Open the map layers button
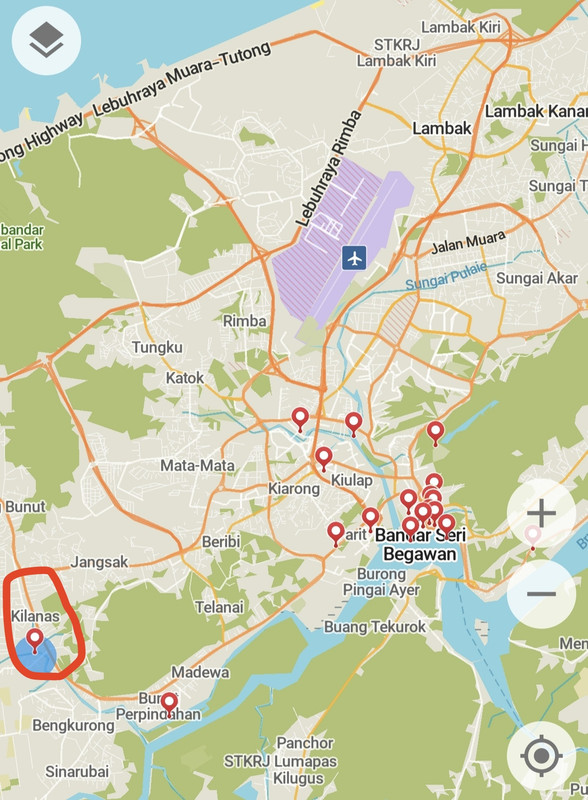 click(x=46, y=40)
